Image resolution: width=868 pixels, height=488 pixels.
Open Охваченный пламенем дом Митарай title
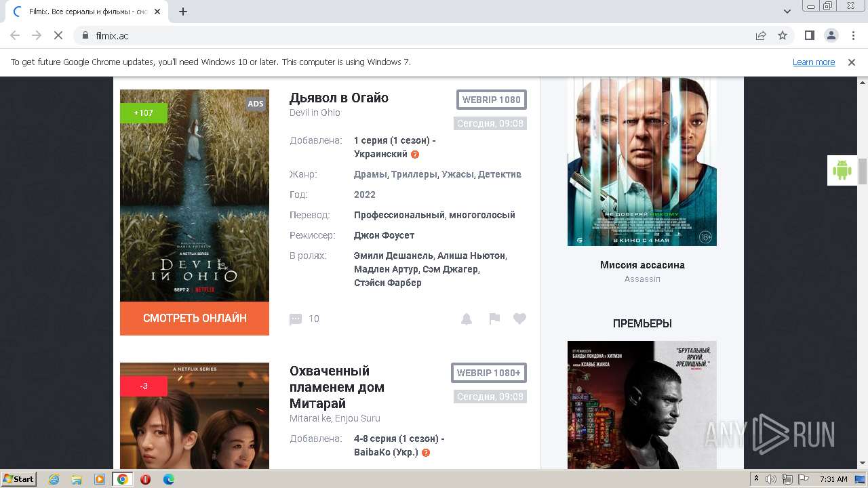337,387
